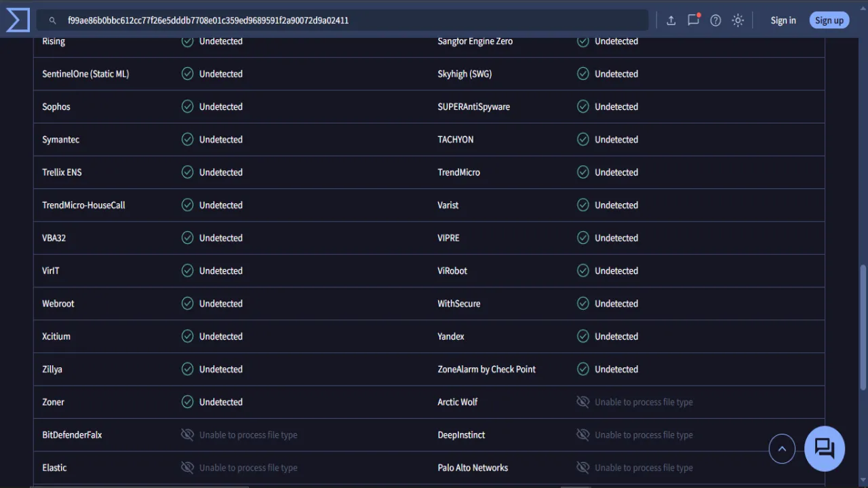
Task: Click the vertical page scrollbar thumb
Action: [863, 327]
